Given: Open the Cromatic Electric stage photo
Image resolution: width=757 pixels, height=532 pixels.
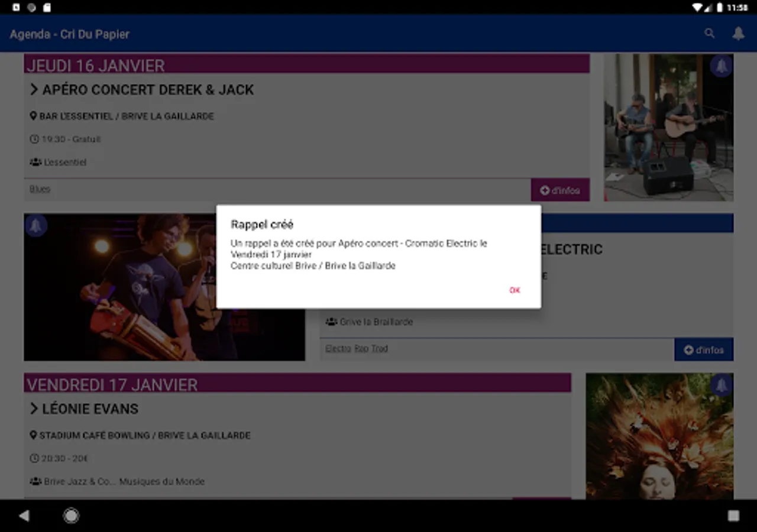Looking at the screenshot, I should coord(164,287).
